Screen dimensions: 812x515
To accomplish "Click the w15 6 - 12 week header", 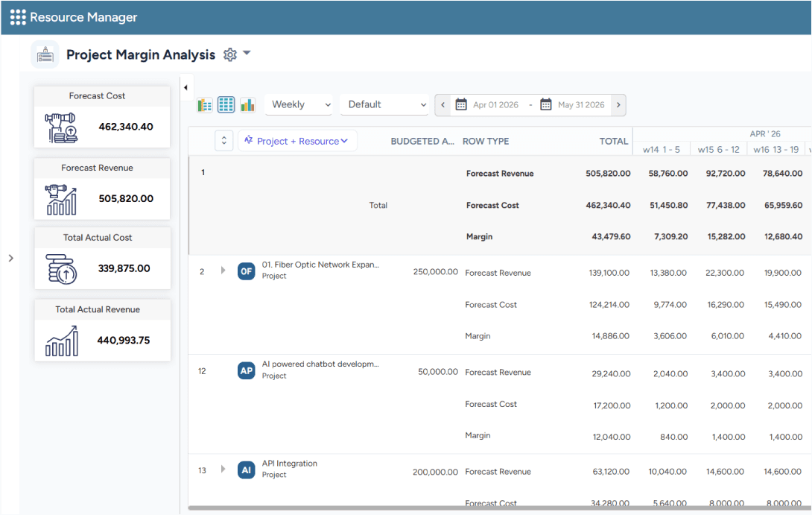I will pos(718,149).
